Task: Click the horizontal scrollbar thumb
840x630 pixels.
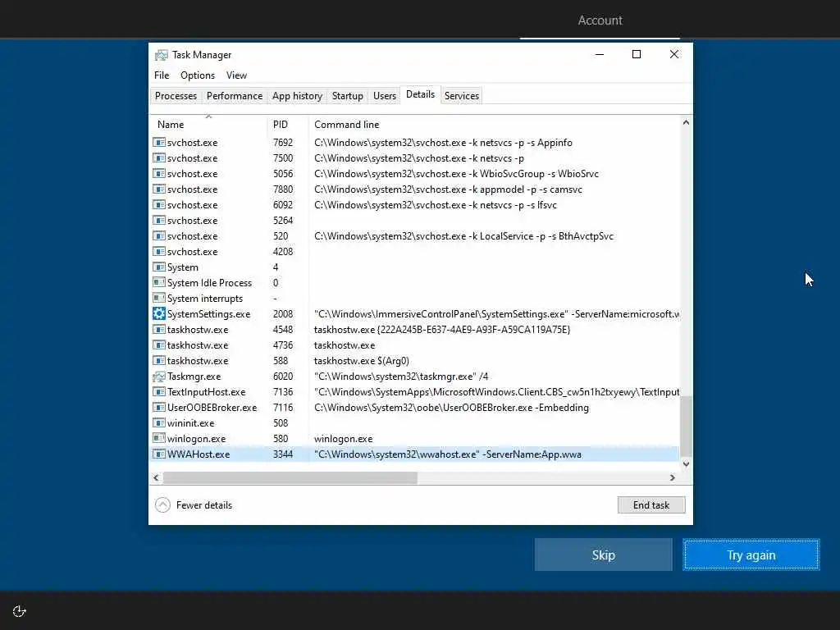Action: click(290, 478)
